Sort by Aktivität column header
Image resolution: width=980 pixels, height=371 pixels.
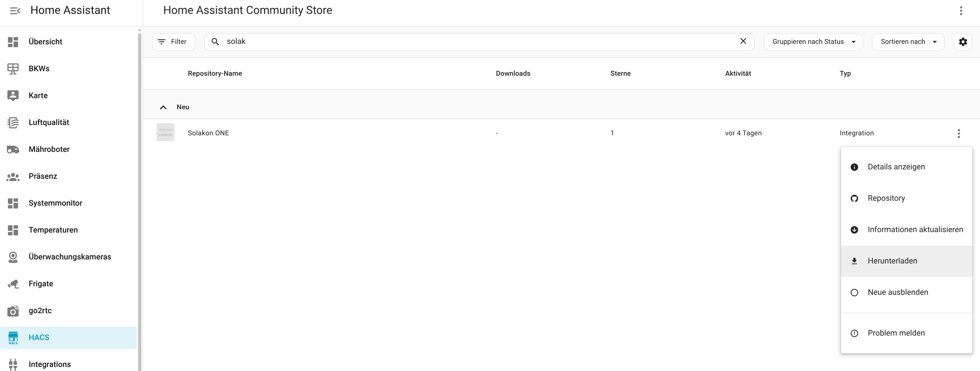738,73
